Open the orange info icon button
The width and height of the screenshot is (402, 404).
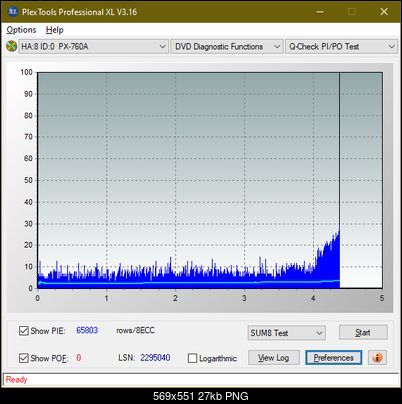[377, 358]
